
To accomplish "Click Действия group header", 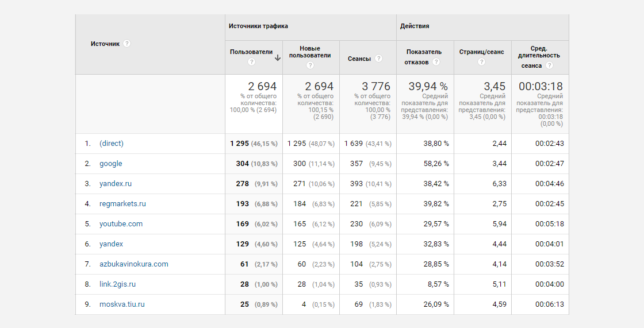I will click(x=415, y=26).
